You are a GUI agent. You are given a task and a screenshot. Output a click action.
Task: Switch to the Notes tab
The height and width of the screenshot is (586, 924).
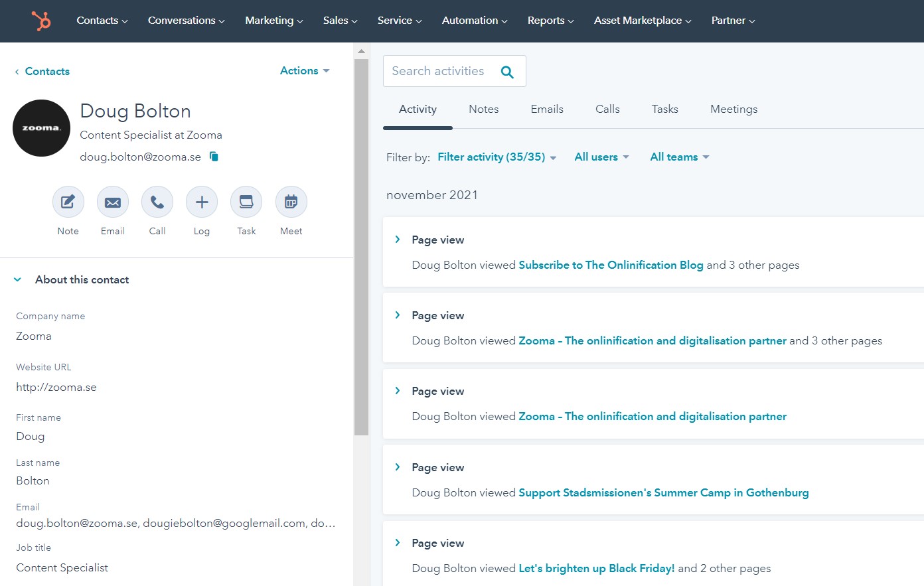483,109
